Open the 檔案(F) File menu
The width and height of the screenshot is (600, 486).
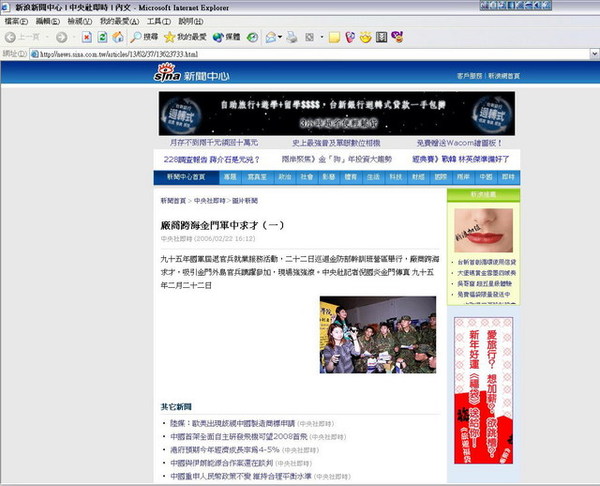16,21
